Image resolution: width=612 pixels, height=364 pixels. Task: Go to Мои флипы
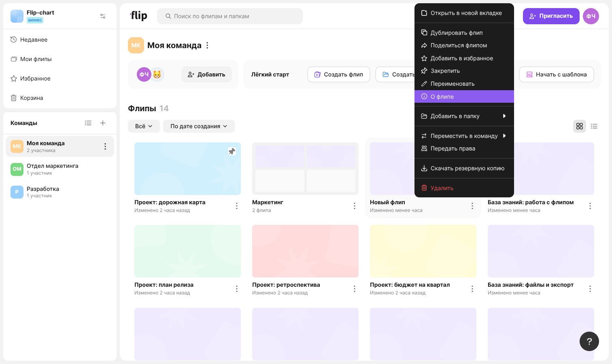click(x=60, y=59)
